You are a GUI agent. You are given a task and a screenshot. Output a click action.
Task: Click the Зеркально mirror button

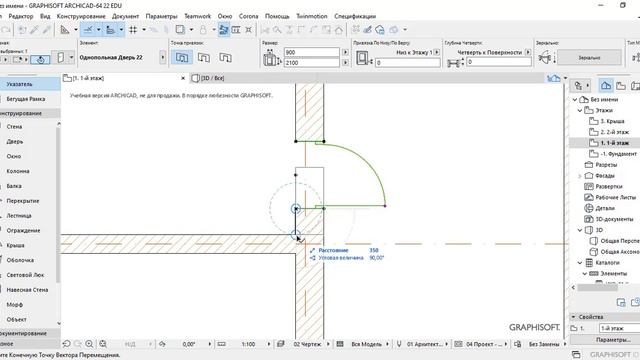point(589,58)
